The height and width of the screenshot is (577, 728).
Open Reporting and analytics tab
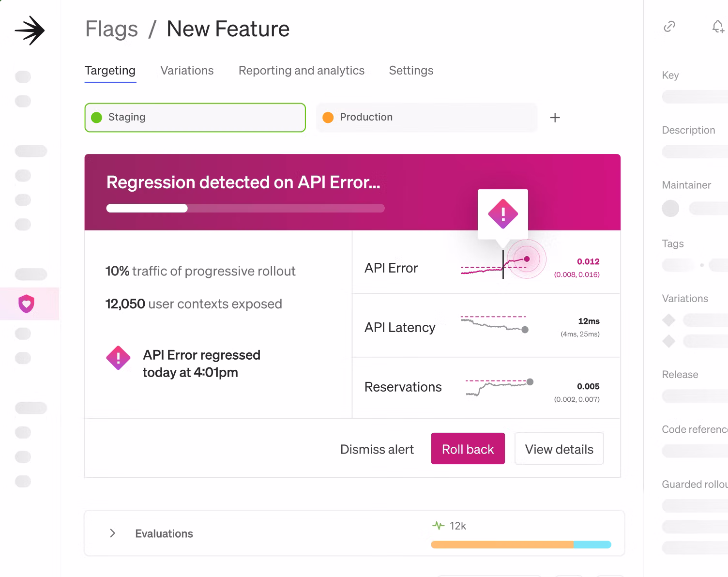click(x=301, y=71)
